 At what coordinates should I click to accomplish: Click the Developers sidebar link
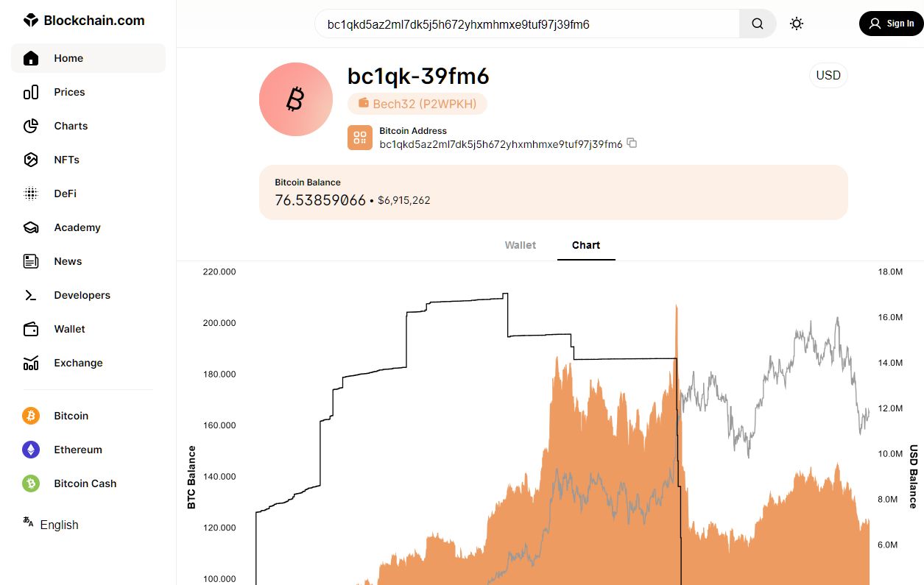[82, 295]
